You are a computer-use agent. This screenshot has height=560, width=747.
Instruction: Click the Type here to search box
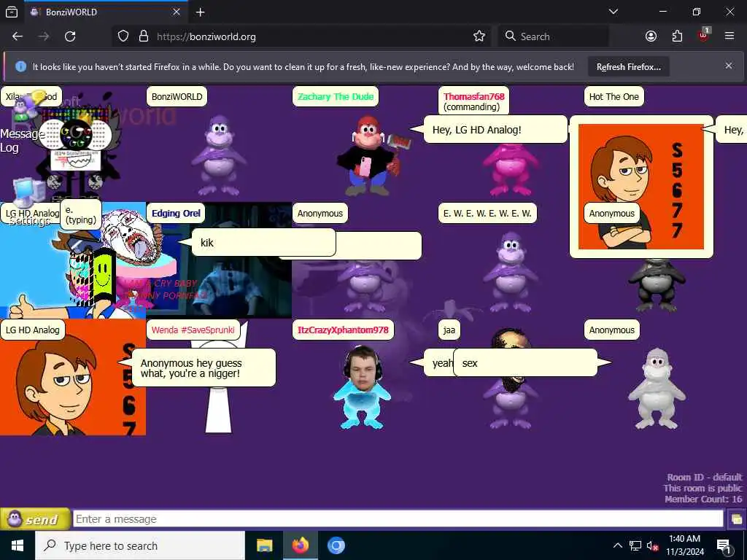(x=140, y=545)
